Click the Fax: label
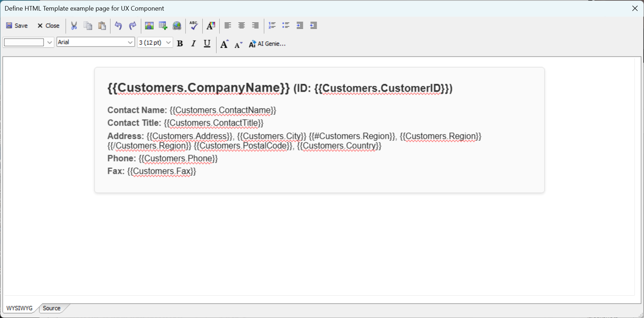 click(x=116, y=171)
